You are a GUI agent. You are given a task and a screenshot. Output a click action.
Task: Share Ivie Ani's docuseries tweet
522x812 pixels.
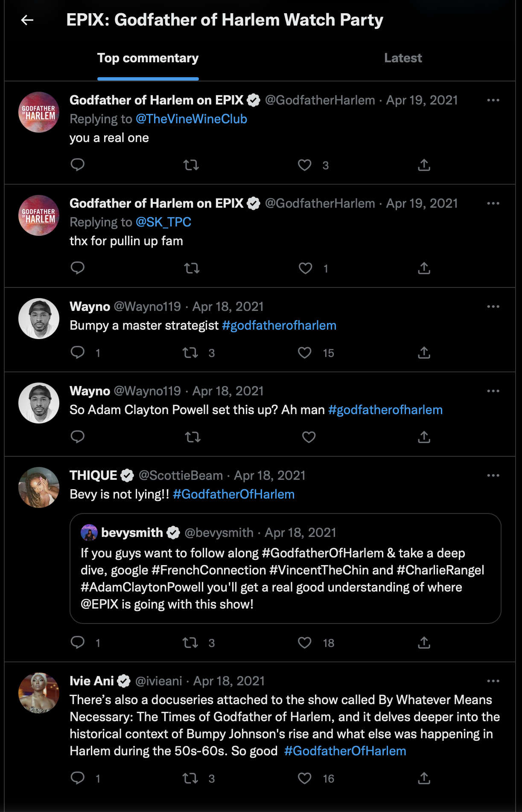[424, 778]
